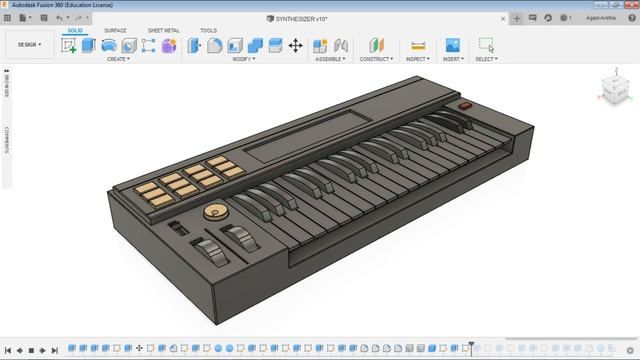The width and height of the screenshot is (640, 360).
Task: Expand the Select menu
Action: pyautogui.click(x=487, y=59)
